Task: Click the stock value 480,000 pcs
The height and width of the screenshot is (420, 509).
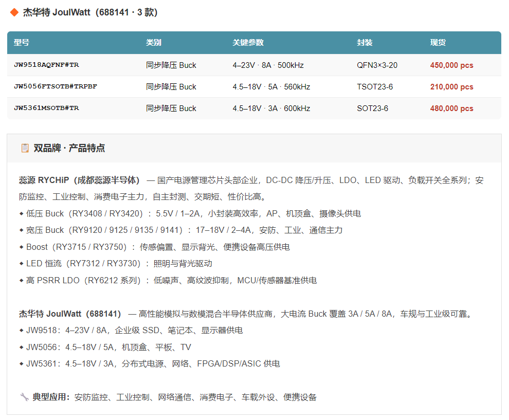Action: click(452, 108)
